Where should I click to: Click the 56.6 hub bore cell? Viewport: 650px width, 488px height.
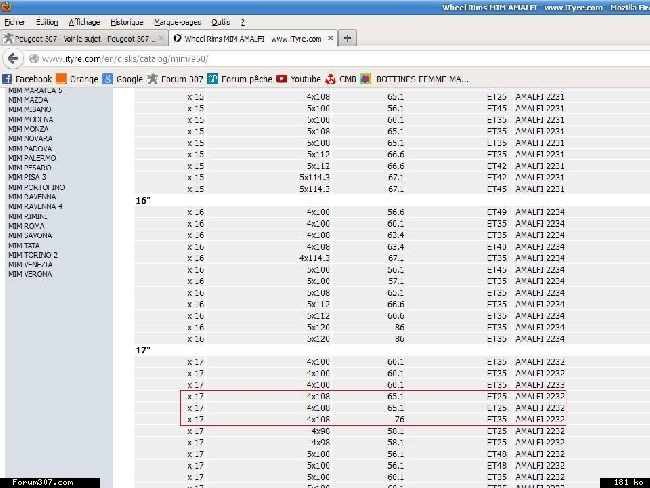(395, 212)
